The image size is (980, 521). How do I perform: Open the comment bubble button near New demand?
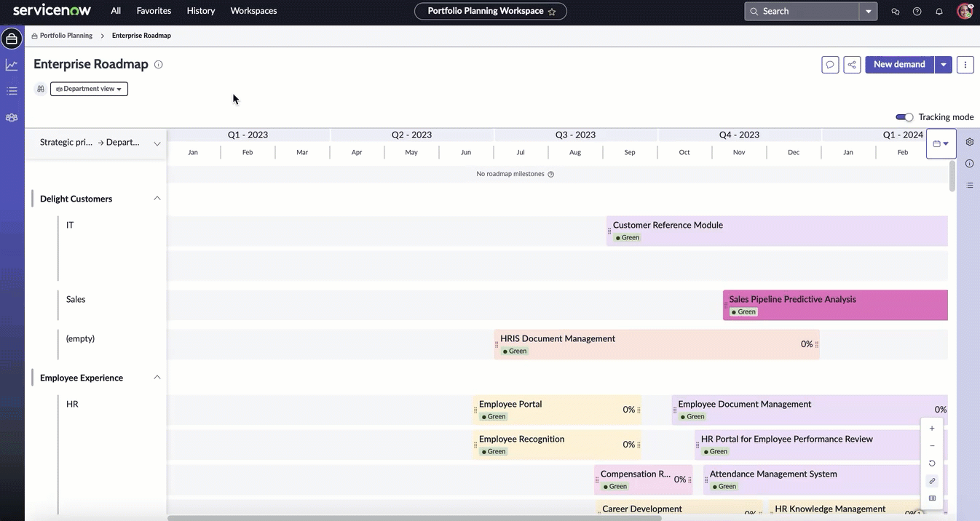click(830, 65)
